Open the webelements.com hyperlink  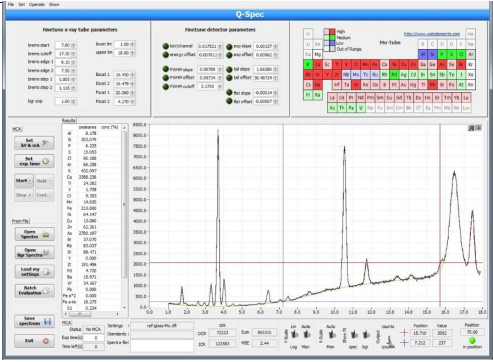pyautogui.click(x=432, y=34)
